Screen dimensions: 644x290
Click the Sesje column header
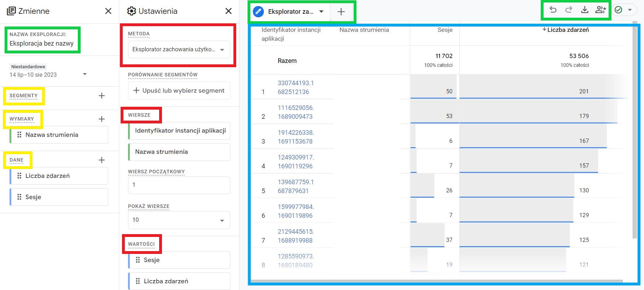(445, 30)
